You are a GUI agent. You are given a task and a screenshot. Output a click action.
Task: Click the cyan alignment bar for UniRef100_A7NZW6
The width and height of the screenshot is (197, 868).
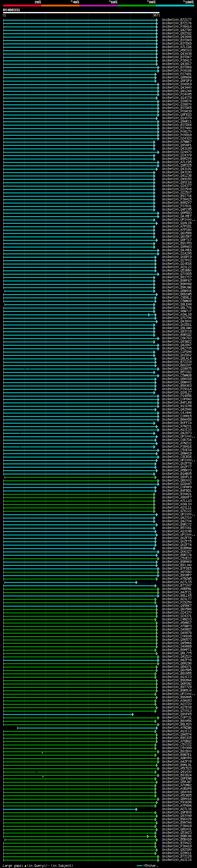[x=87, y=728]
